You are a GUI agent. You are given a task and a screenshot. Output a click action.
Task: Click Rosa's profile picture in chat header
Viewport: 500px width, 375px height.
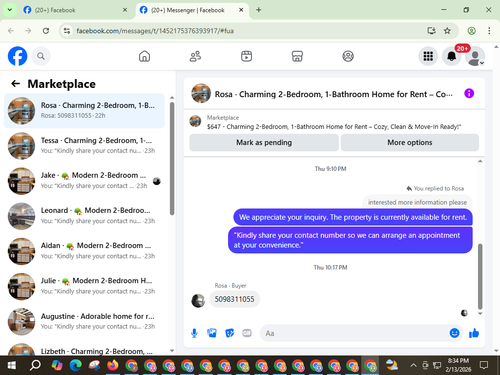click(x=201, y=94)
